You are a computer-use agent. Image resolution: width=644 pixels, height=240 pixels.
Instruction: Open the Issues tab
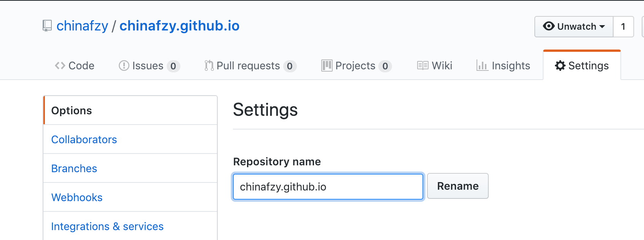coord(148,66)
